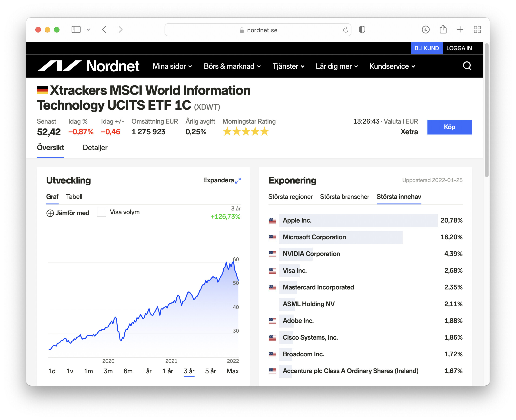Enable the Visa volym checkbox

tap(101, 212)
